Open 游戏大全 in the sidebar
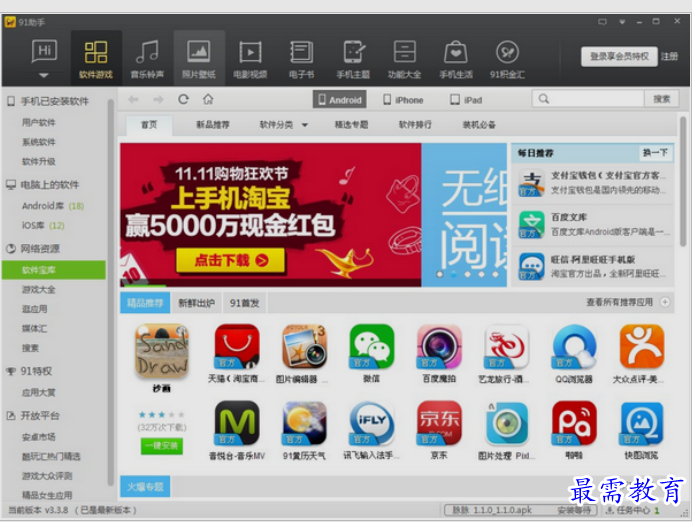The height and width of the screenshot is (522, 692). click(x=39, y=289)
